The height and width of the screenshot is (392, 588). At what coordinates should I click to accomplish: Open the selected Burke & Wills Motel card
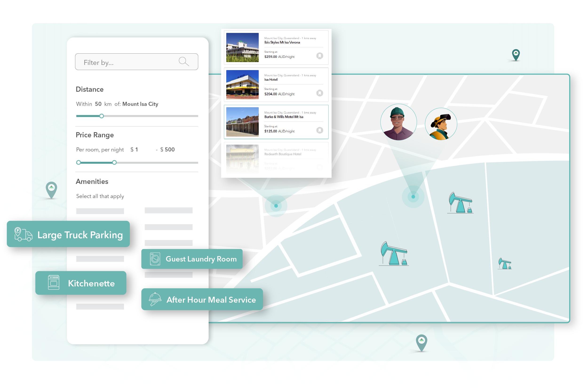point(276,122)
